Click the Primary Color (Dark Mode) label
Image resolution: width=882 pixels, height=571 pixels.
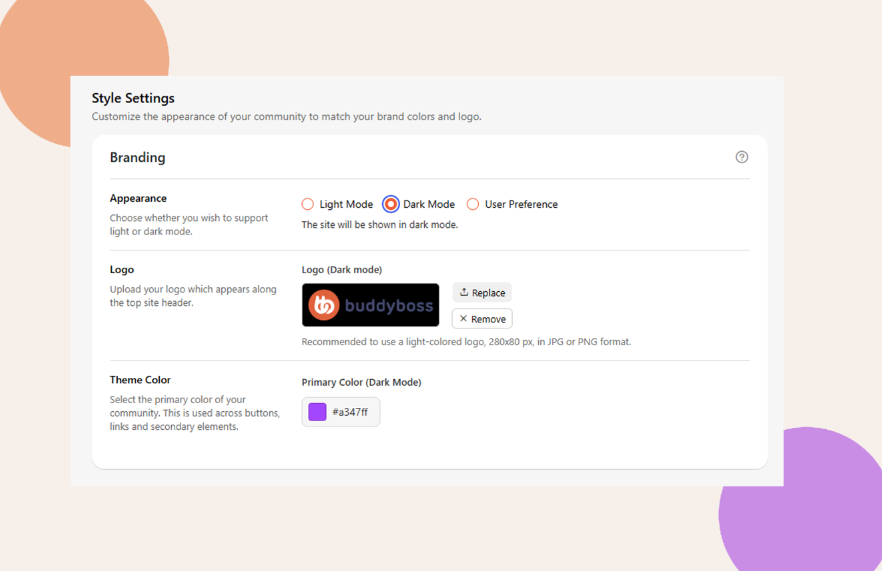[x=361, y=382]
